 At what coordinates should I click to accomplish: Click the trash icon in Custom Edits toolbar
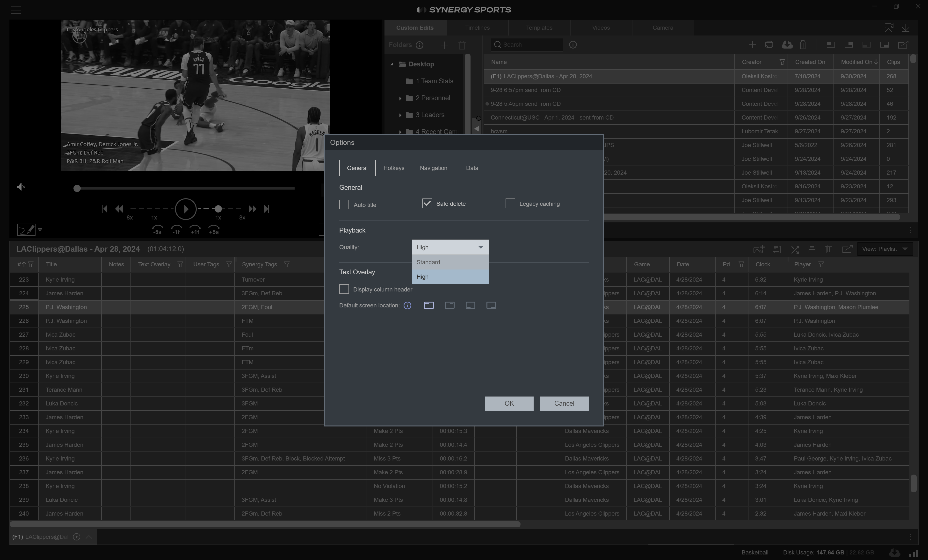pos(803,45)
